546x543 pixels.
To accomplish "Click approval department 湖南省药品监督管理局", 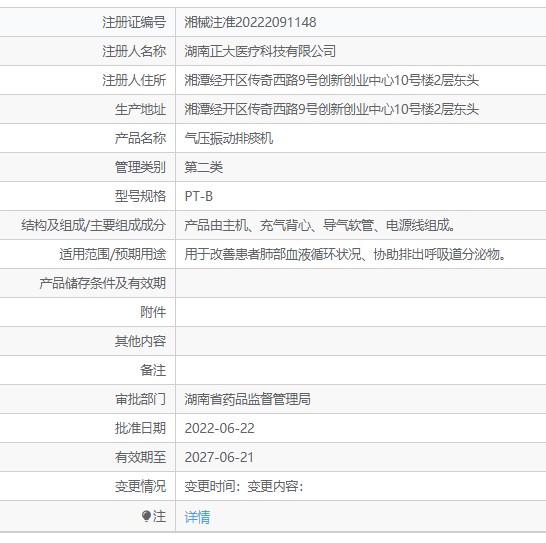I will pos(247,399).
